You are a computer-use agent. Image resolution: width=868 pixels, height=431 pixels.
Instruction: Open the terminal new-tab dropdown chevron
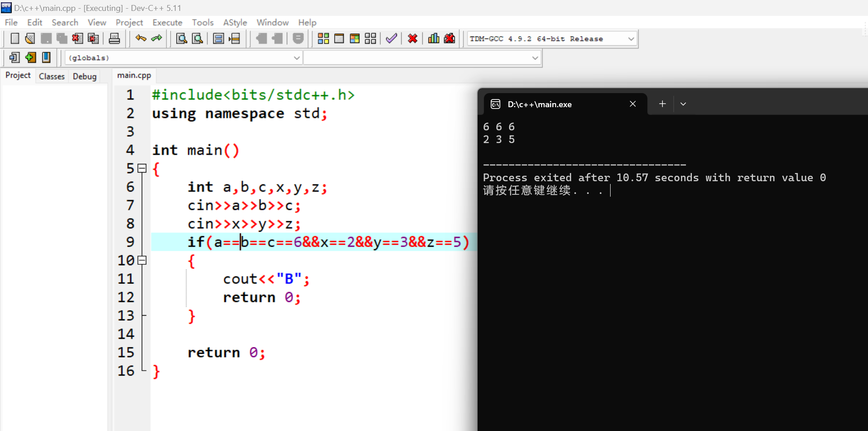[683, 104]
